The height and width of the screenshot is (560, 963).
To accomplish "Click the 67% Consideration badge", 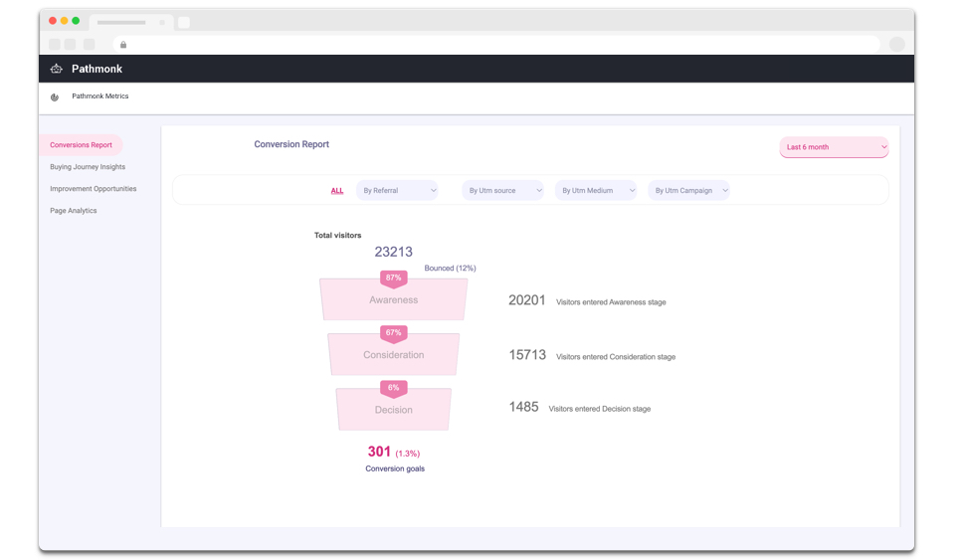I will tap(393, 333).
